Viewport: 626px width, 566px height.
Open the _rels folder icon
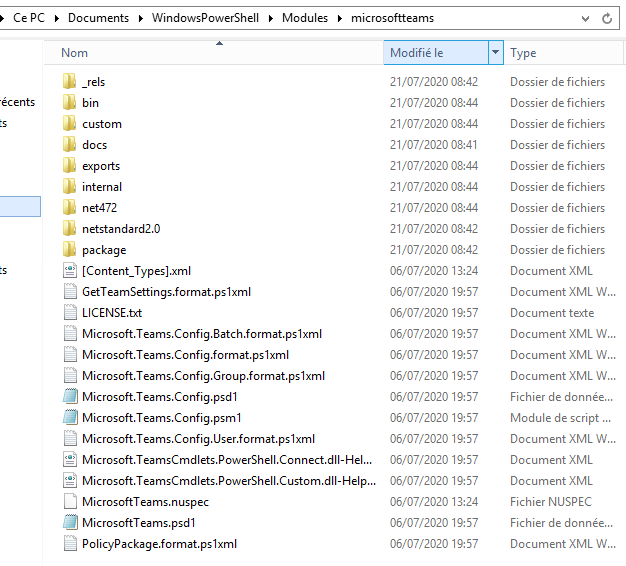click(x=69, y=81)
